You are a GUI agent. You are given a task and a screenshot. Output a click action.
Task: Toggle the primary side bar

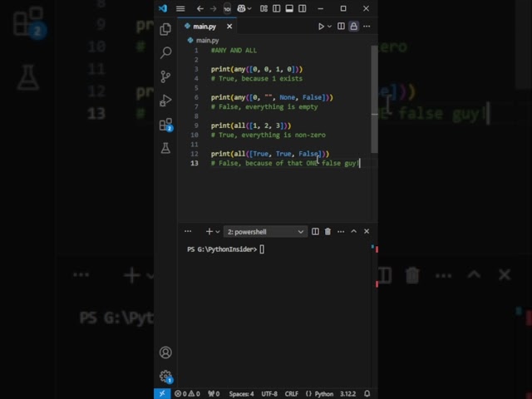[277, 8]
